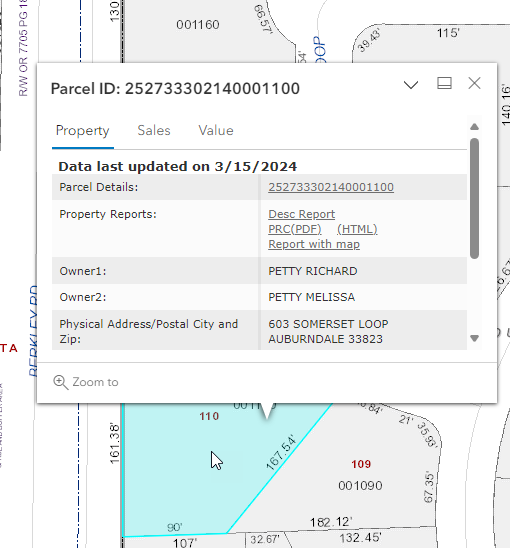Open the Value tab
The height and width of the screenshot is (548, 510).
(x=216, y=130)
